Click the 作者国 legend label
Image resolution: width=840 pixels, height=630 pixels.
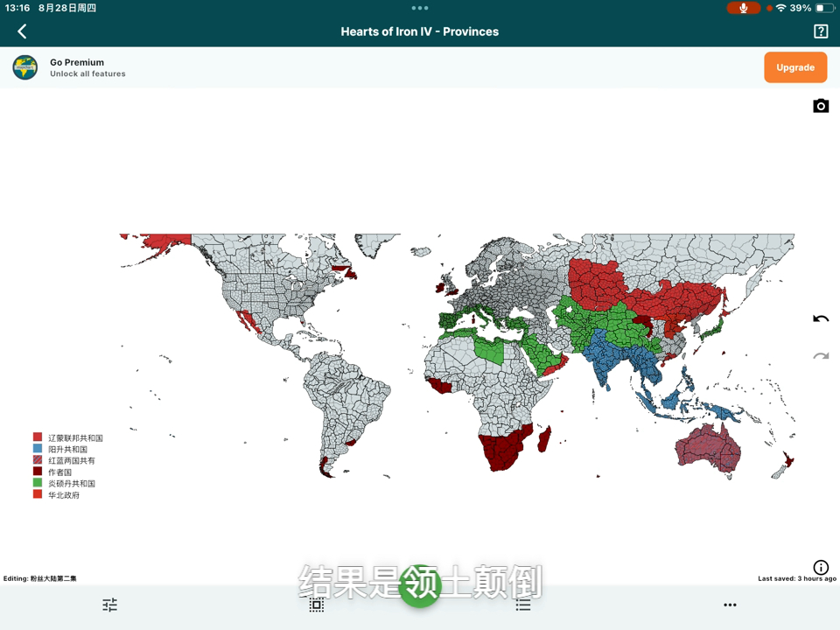60,472
